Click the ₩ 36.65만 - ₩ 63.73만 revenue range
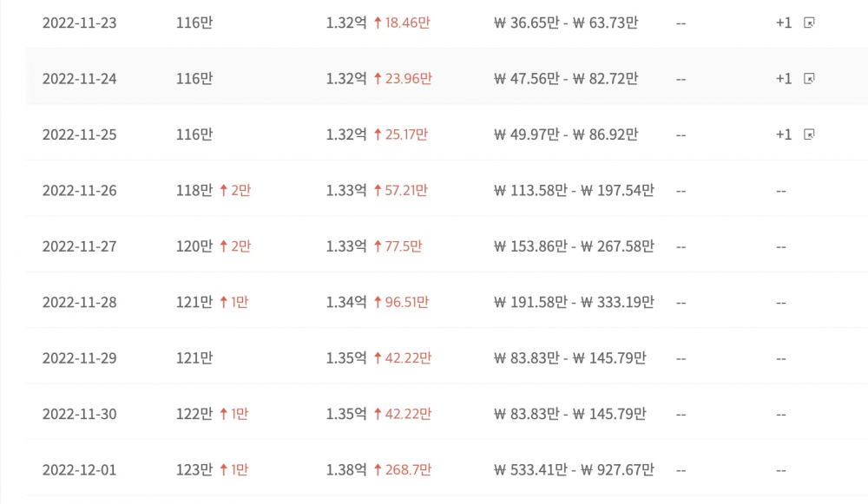This screenshot has width=868, height=504. pyautogui.click(x=566, y=23)
